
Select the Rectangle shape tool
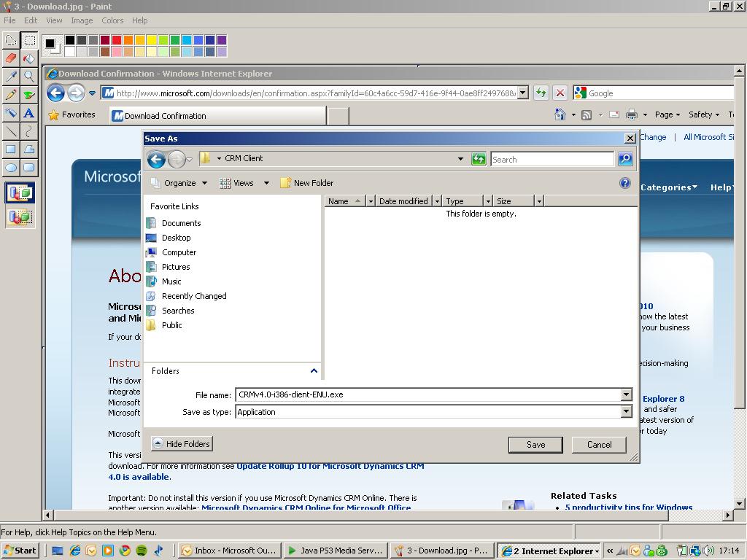pos(10,149)
